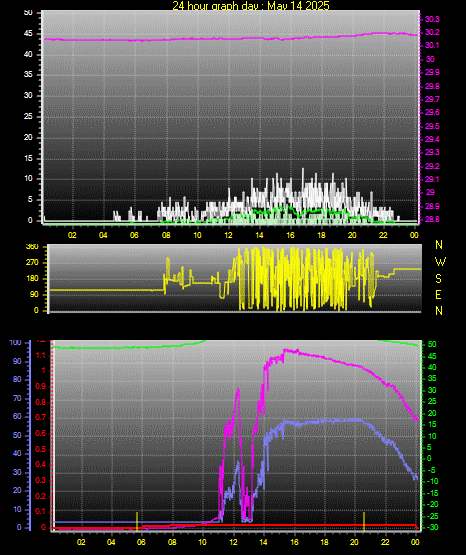Click the red axis label "0.4"
The image size is (466, 555).
(x=41, y=464)
